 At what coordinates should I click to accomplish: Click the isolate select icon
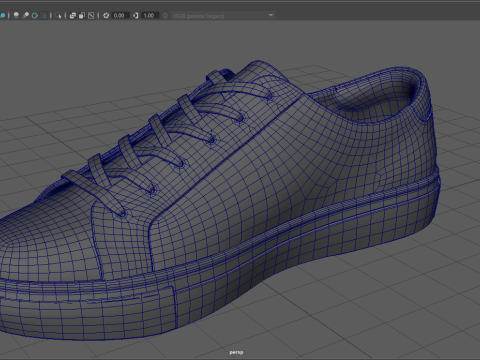click(58, 15)
